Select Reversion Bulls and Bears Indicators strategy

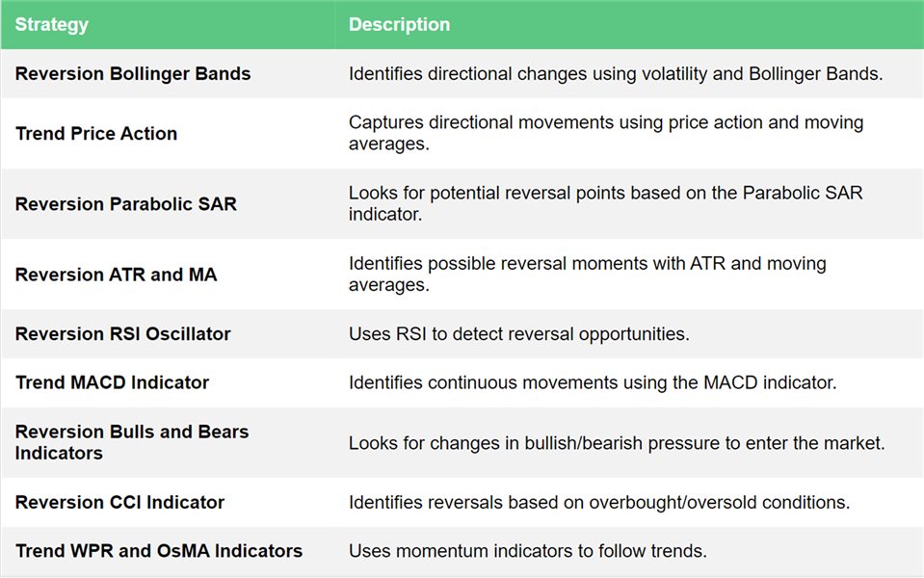coord(132,442)
